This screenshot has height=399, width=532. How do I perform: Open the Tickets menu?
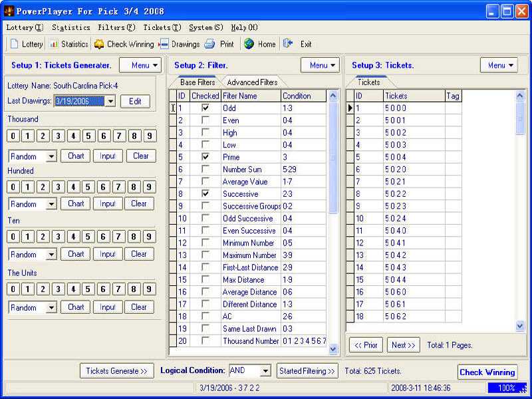tap(162, 27)
